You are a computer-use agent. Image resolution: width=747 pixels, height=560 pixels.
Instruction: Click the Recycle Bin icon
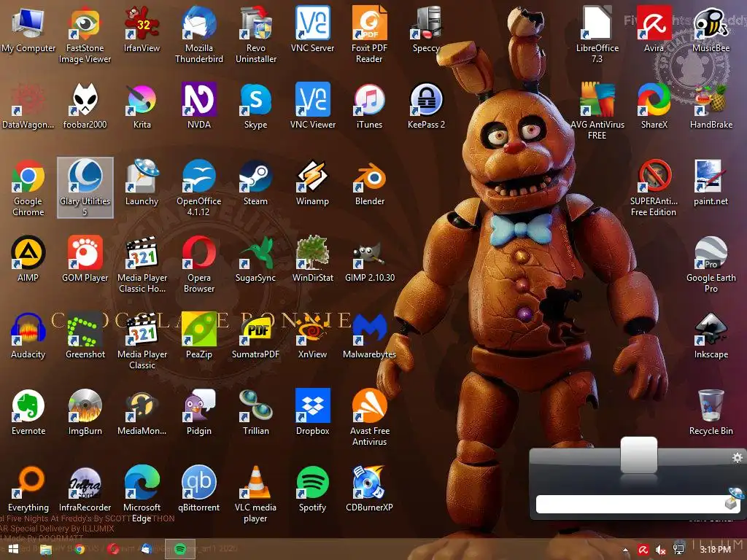[x=711, y=413]
